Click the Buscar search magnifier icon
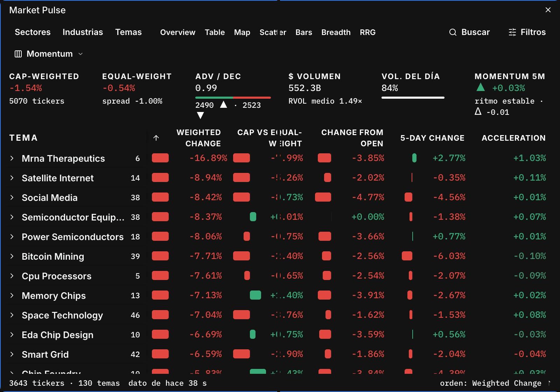Screen dimensions: 560x392 [453, 32]
